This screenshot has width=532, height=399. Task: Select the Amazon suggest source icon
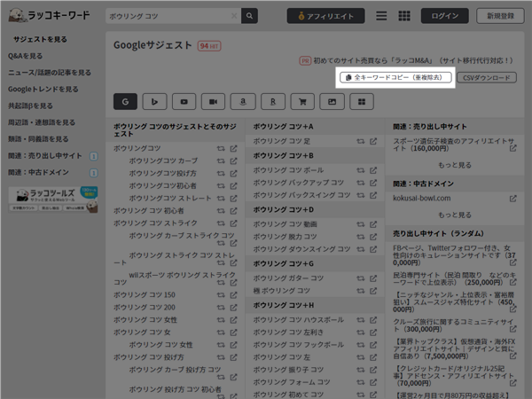coord(243,101)
